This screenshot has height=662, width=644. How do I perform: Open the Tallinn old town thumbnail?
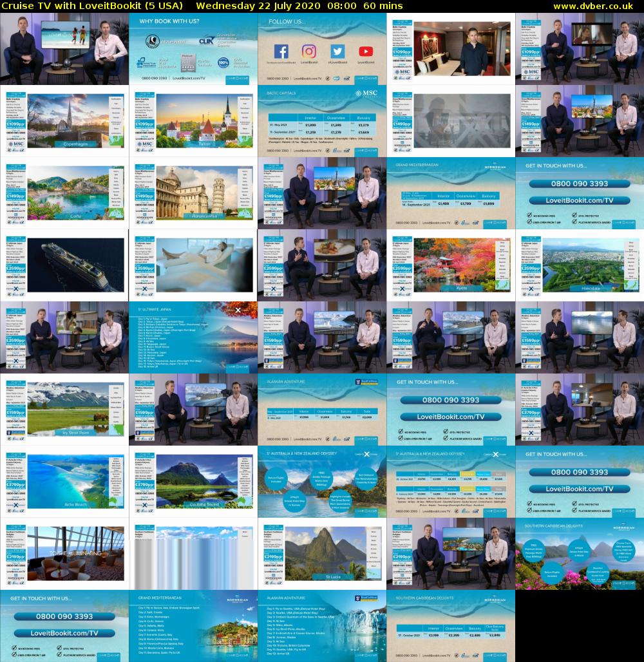click(193, 121)
